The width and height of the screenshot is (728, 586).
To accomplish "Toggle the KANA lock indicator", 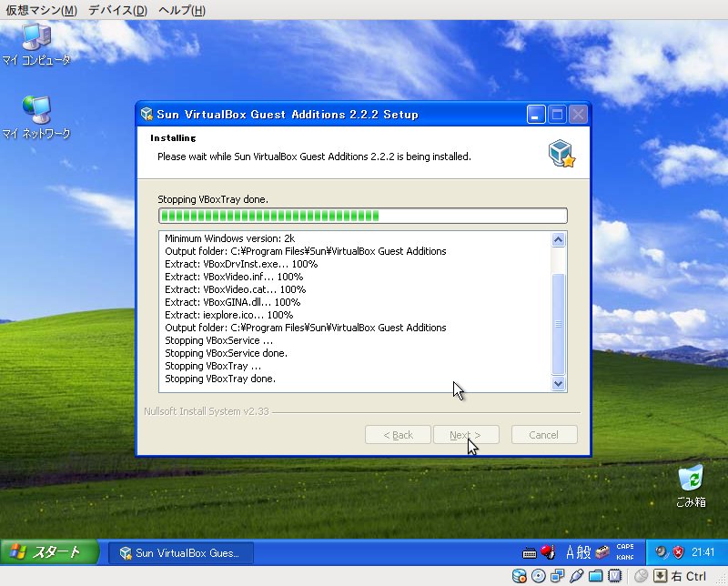I will (625, 557).
